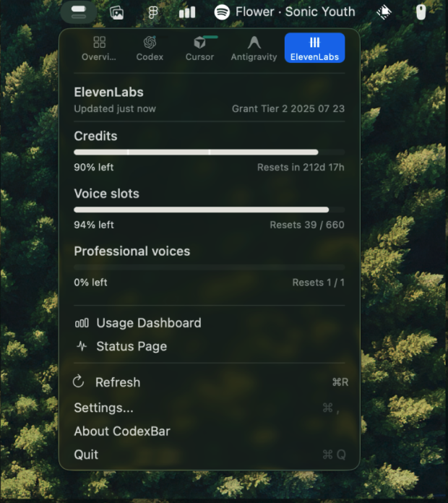Click the Resets 39 / 660 text
The image size is (448, 503).
[x=307, y=225]
